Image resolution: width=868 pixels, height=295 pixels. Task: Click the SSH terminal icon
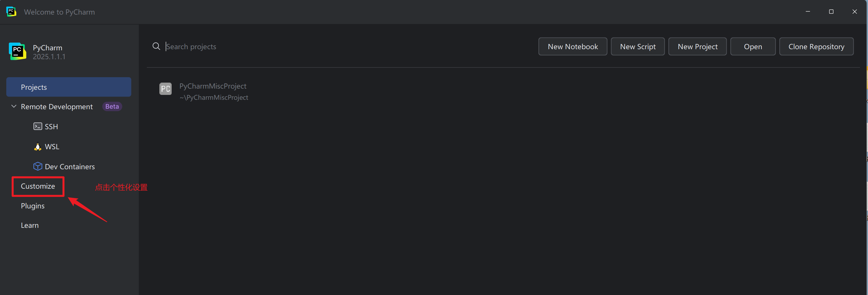pyautogui.click(x=38, y=126)
